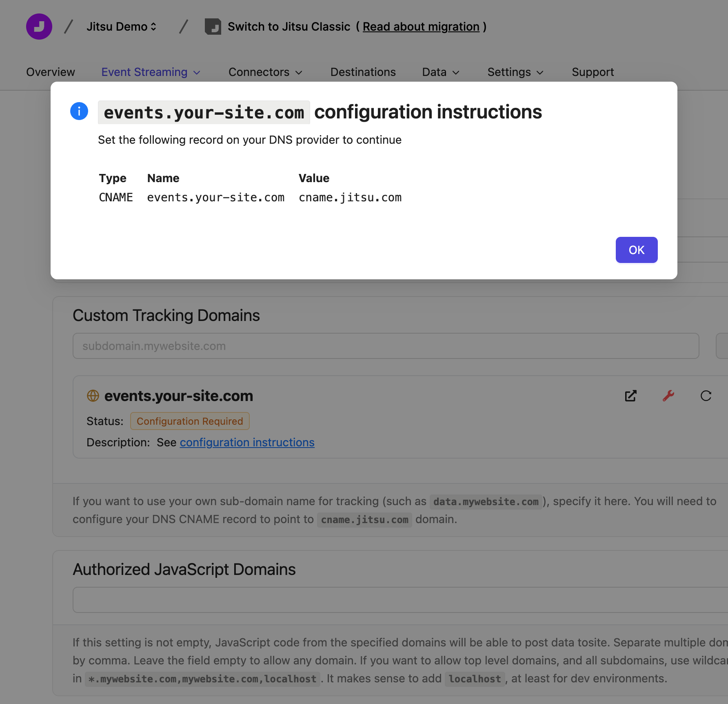Click the Custom Tracking Domains heading
728x704 pixels.
tap(166, 315)
